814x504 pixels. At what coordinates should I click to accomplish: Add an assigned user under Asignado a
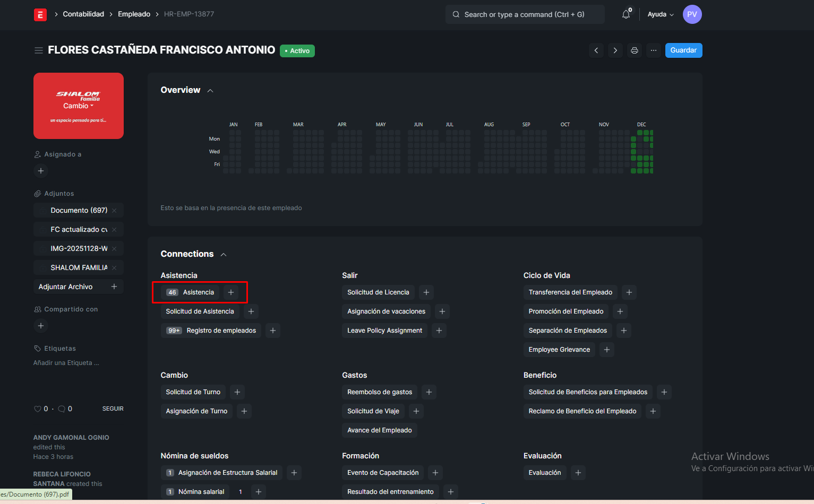41,171
